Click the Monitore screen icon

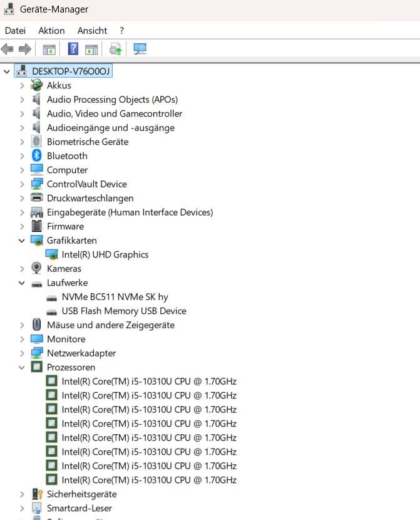(x=36, y=339)
